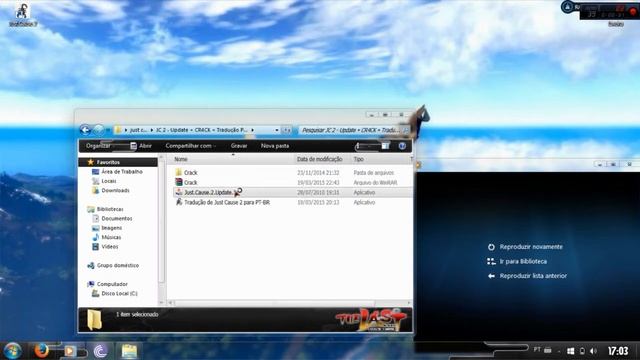The width and height of the screenshot is (640, 360).
Task: Toggle the preview pane icon
Action: point(385,146)
